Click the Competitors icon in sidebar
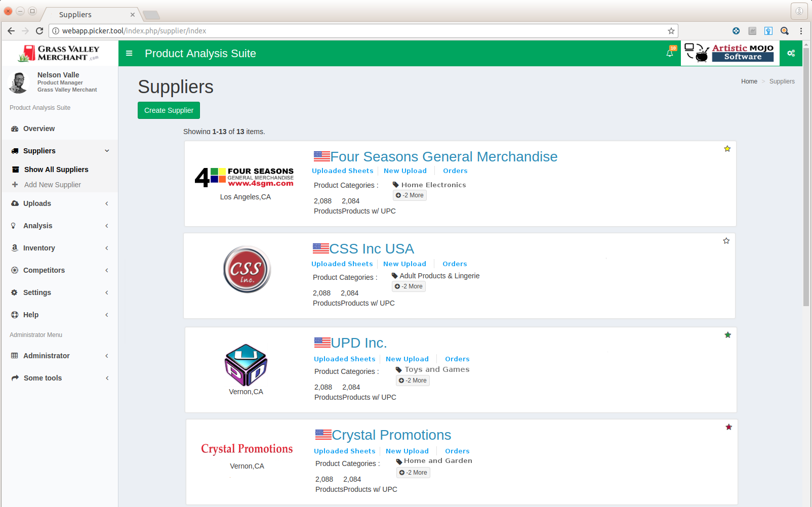This screenshot has height=507, width=812. coord(15,270)
